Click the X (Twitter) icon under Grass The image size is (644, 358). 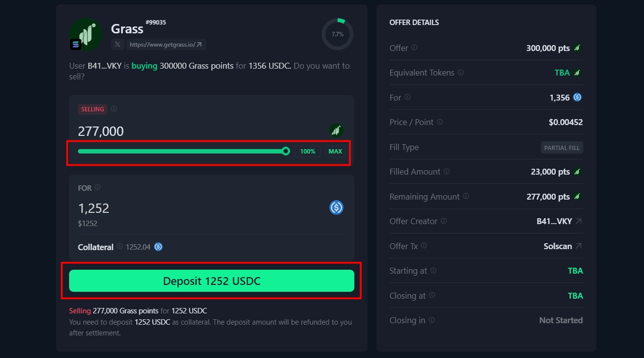point(118,45)
